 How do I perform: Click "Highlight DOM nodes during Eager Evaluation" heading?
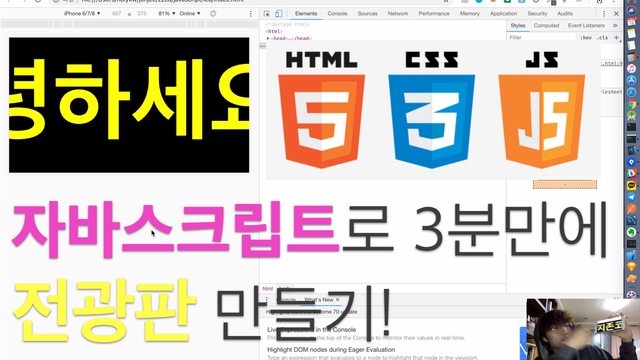pyautogui.click(x=331, y=349)
